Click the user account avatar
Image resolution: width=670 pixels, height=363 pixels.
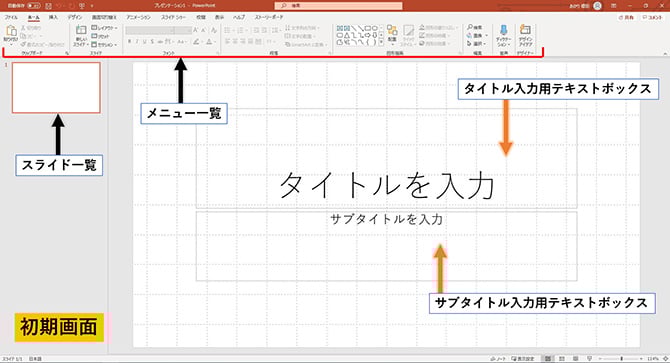point(597,6)
